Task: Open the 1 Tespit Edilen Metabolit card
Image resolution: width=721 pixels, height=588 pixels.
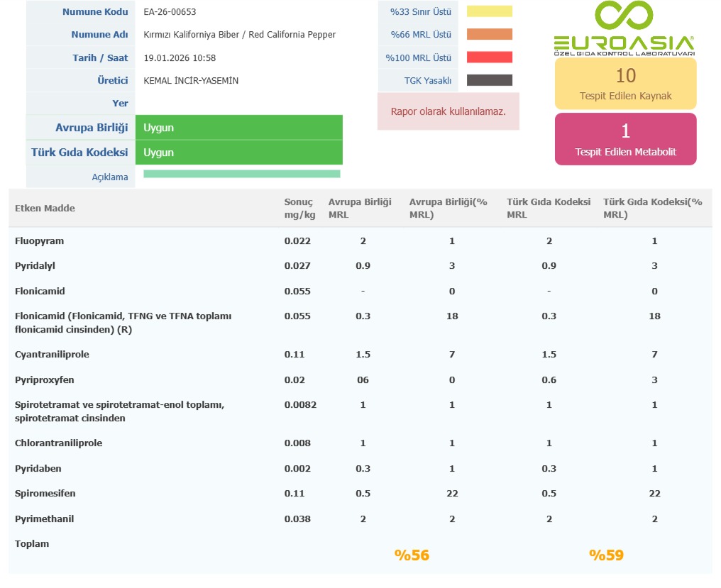Action: (x=625, y=139)
